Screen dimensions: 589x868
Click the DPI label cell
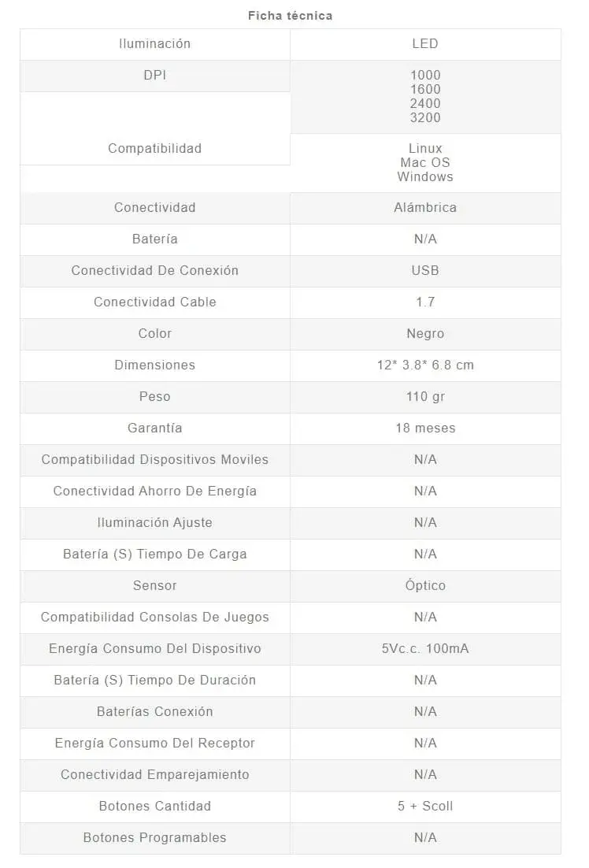154,76
